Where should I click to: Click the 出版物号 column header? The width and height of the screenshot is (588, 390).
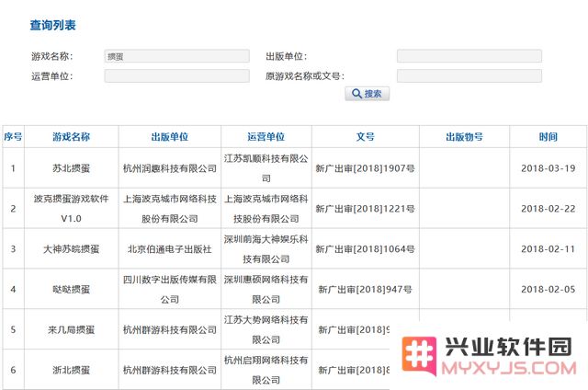pyautogui.click(x=464, y=137)
